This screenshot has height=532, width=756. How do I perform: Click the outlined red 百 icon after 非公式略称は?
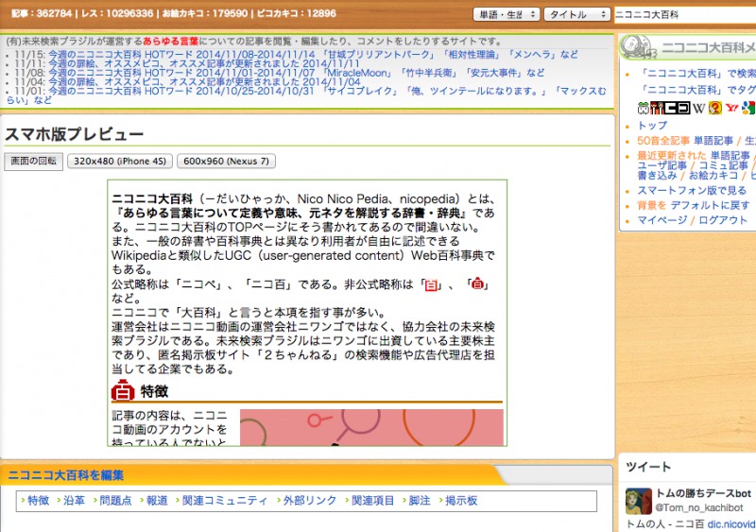pos(431,285)
